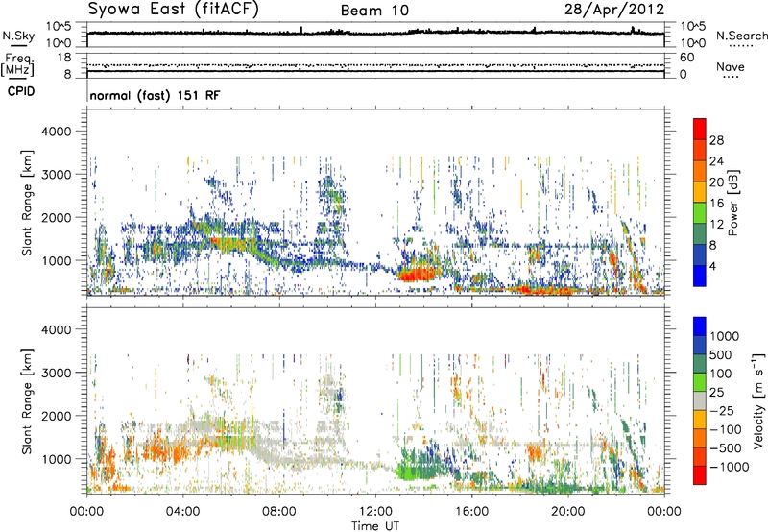Screen dimensions: 768x532
Task: Click the '16:00' time axis tick label
Action: point(471,512)
